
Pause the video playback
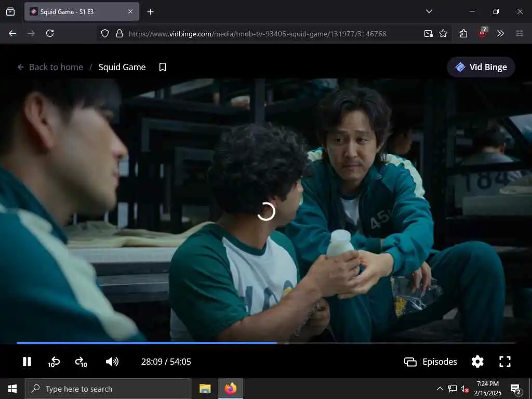27,362
